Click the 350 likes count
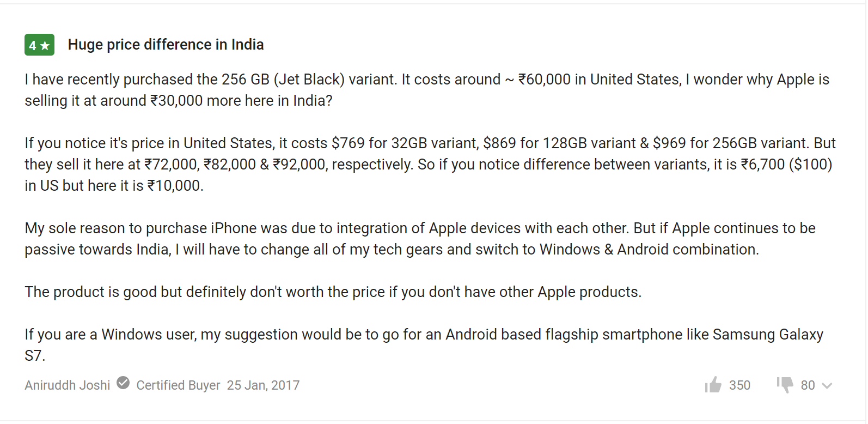 pos(739,385)
